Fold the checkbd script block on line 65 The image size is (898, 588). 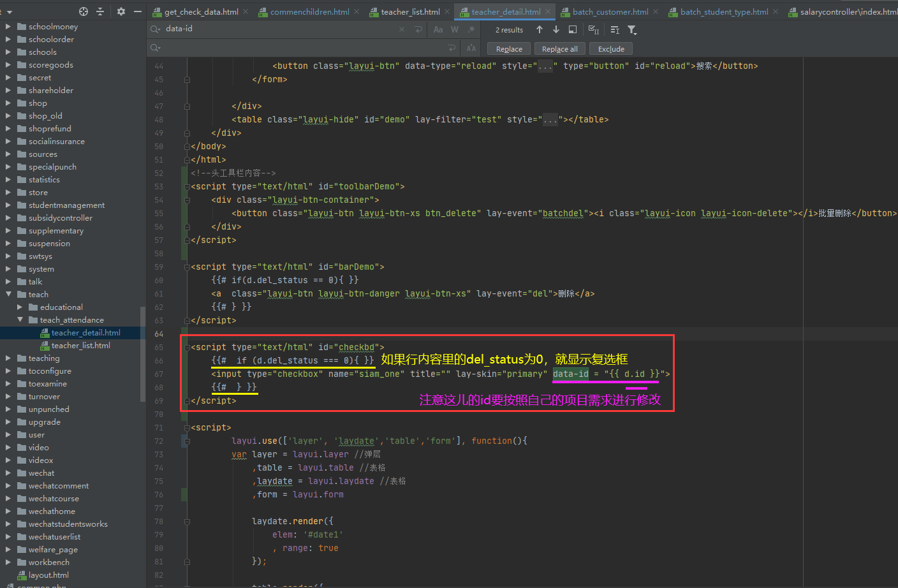click(x=187, y=348)
